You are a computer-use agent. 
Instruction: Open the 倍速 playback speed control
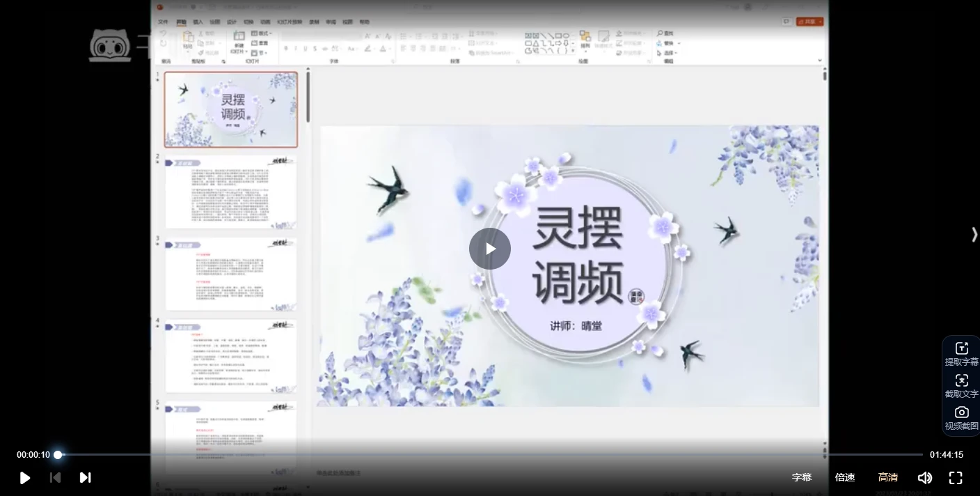tap(844, 478)
